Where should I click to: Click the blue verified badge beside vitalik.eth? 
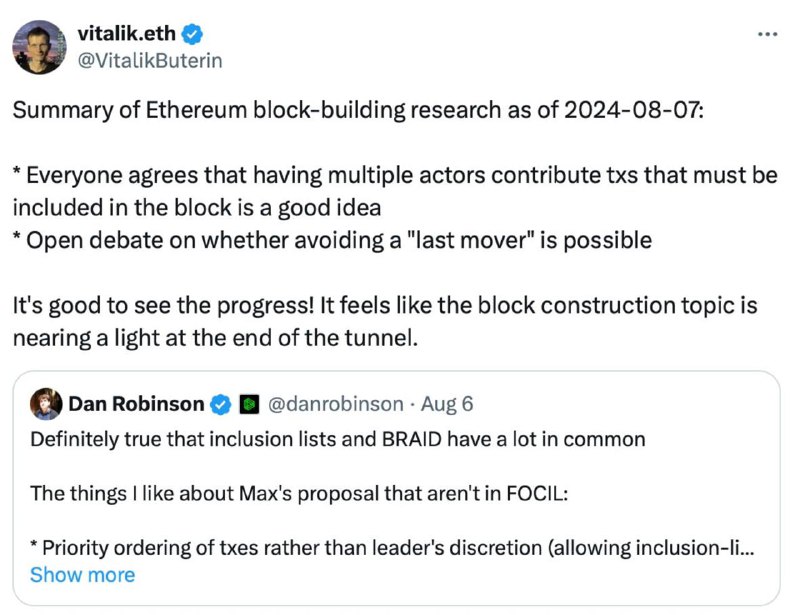coord(193,34)
